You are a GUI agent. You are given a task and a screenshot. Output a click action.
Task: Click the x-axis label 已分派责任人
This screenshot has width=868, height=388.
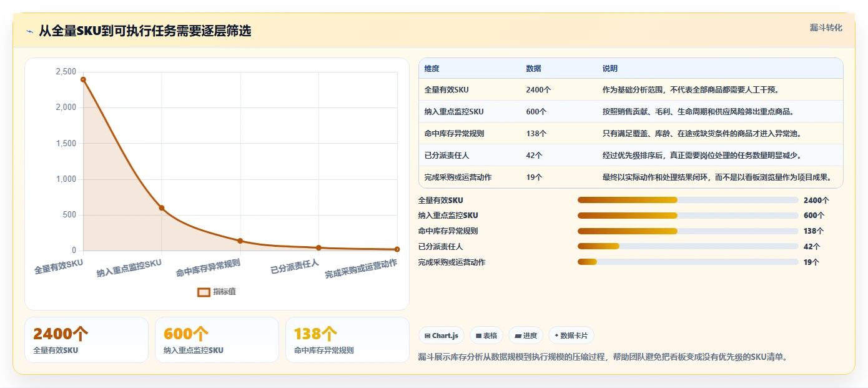pyautogui.click(x=295, y=267)
